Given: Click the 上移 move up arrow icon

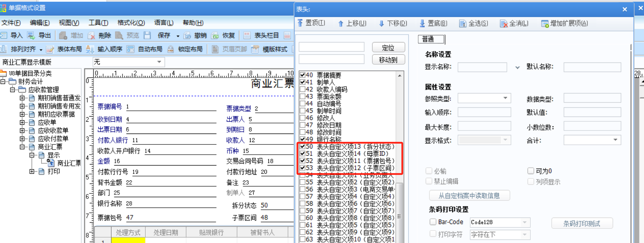Looking at the screenshot, I should 341,23.
